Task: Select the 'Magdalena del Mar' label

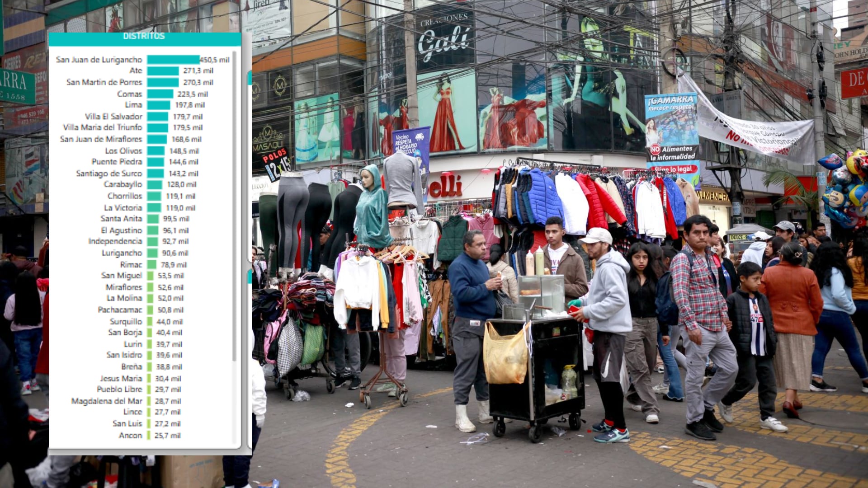Action: click(107, 401)
